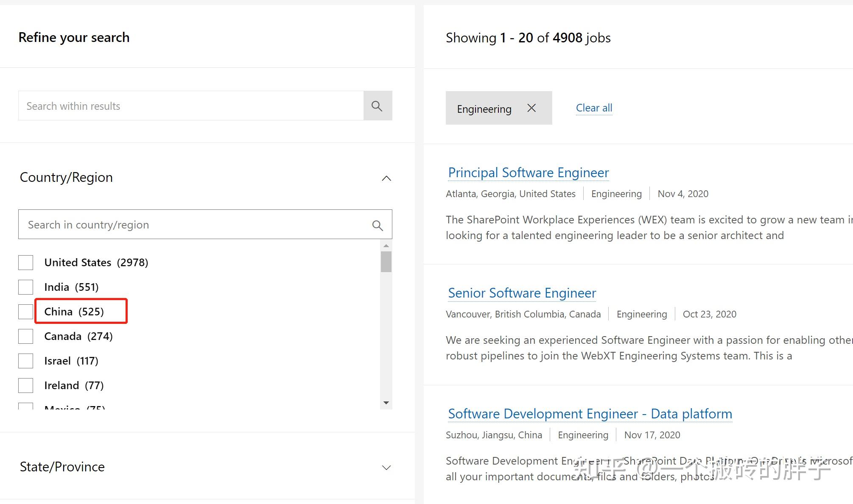Enable the Israel filter checkbox

point(26,361)
